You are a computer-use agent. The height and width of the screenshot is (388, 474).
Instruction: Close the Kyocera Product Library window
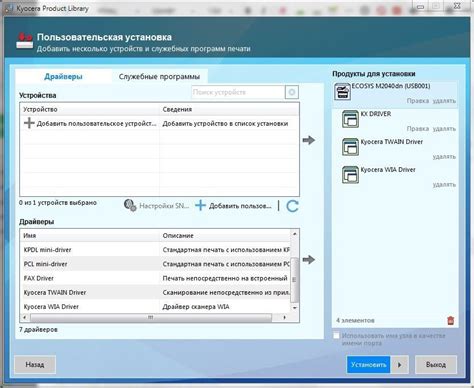point(457,6)
